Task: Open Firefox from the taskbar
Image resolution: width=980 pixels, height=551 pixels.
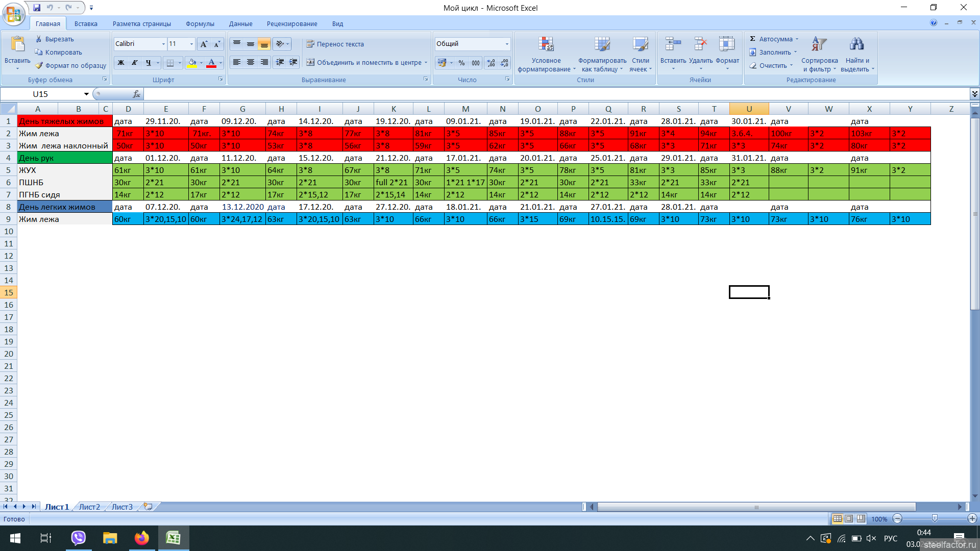Action: point(141,538)
